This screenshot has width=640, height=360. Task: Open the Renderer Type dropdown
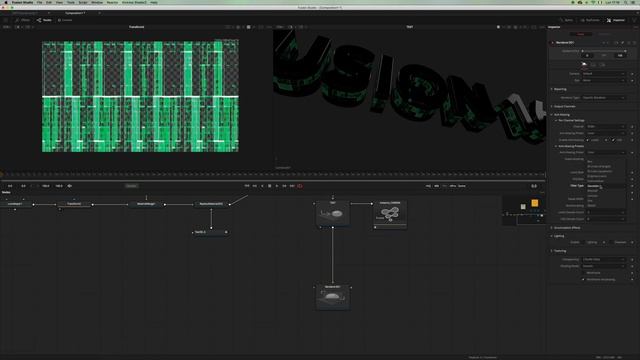604,98
